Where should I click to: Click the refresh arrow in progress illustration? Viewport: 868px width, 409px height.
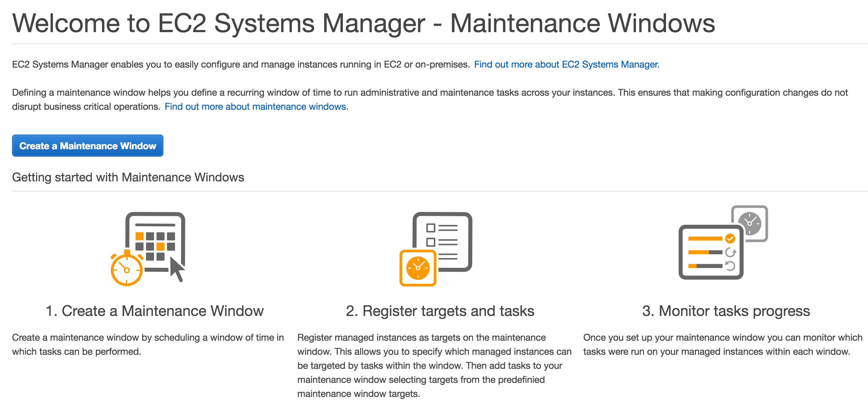[x=730, y=252]
